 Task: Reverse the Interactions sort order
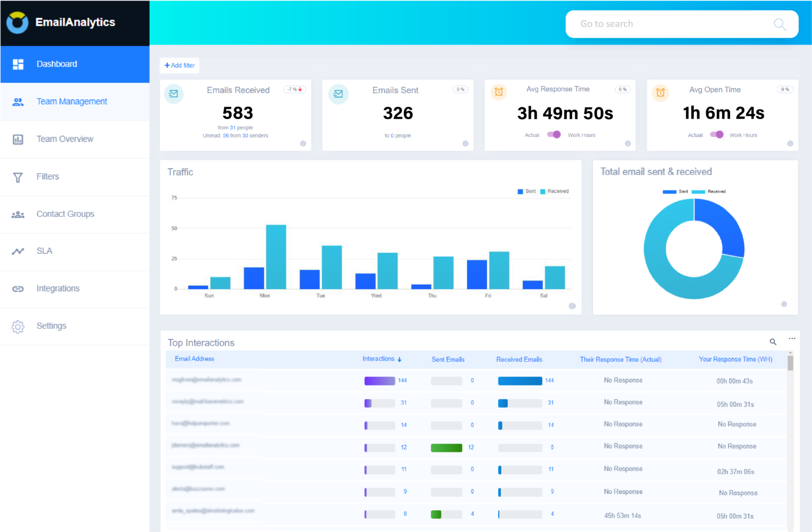[x=400, y=359]
